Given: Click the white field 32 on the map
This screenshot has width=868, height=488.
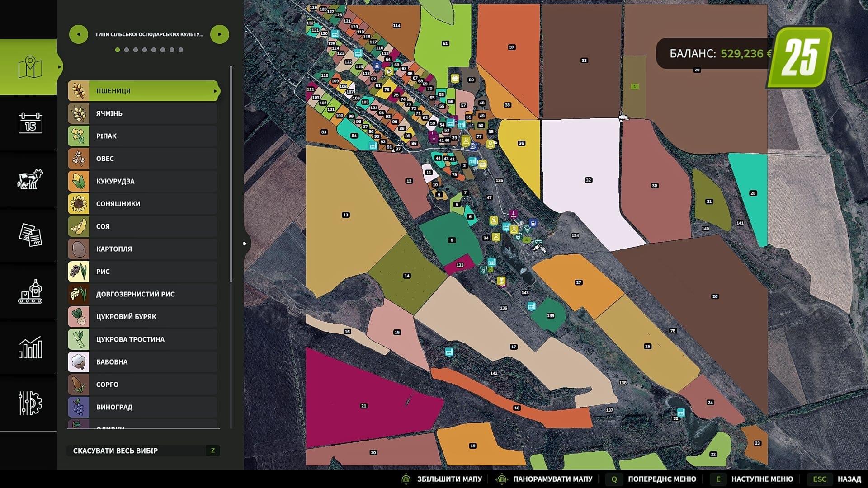Looking at the screenshot, I should pyautogui.click(x=588, y=180).
